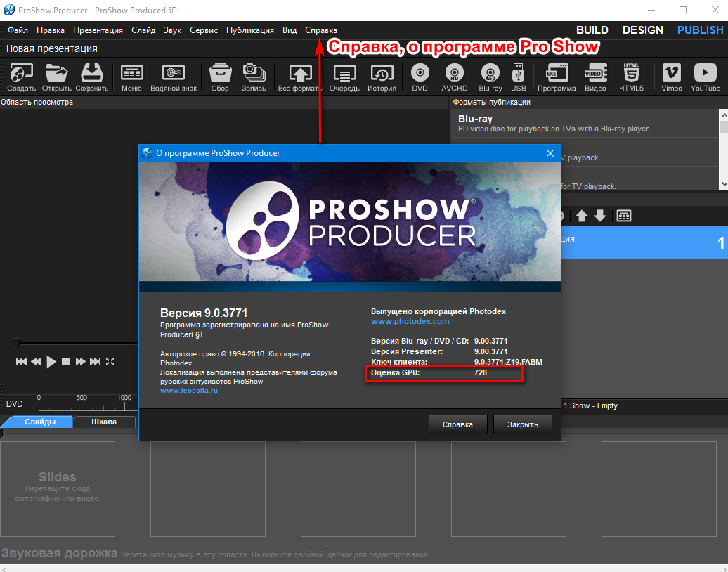The width and height of the screenshot is (728, 572).
Task: Open the Все форматы publishing icon
Action: pos(300,77)
